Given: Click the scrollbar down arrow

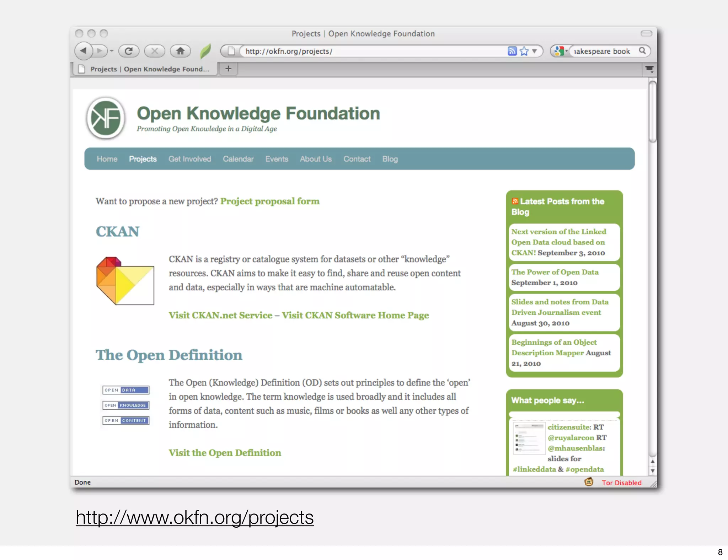Looking at the screenshot, I should [x=652, y=470].
